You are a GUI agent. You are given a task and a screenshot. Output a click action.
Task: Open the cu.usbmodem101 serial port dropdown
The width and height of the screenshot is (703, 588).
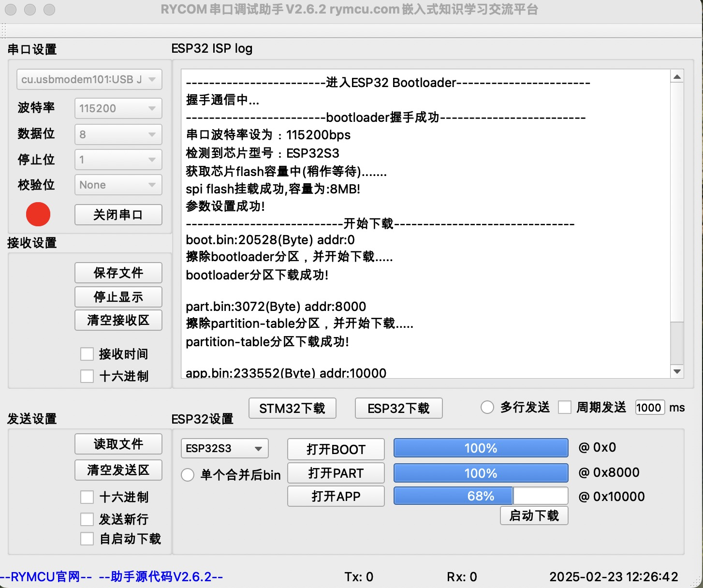89,79
